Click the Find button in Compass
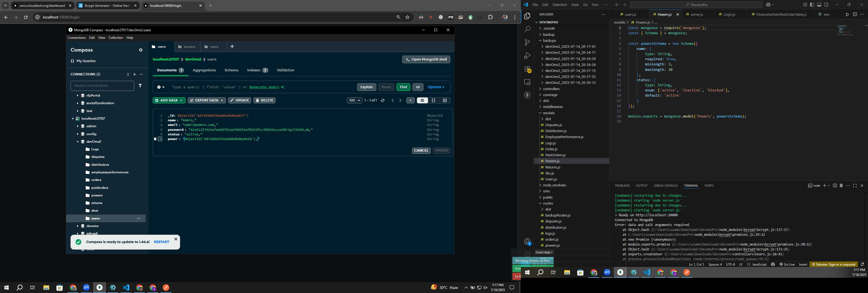868x293 pixels. click(x=403, y=87)
